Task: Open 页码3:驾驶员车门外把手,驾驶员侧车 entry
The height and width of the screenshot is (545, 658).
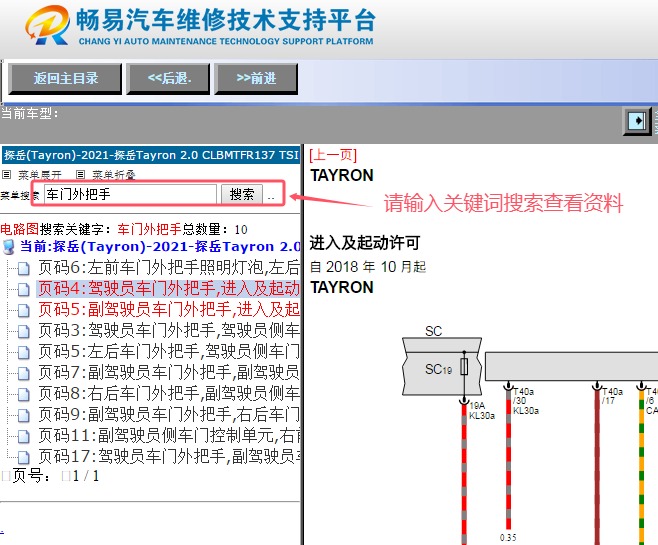Action: 169,330
